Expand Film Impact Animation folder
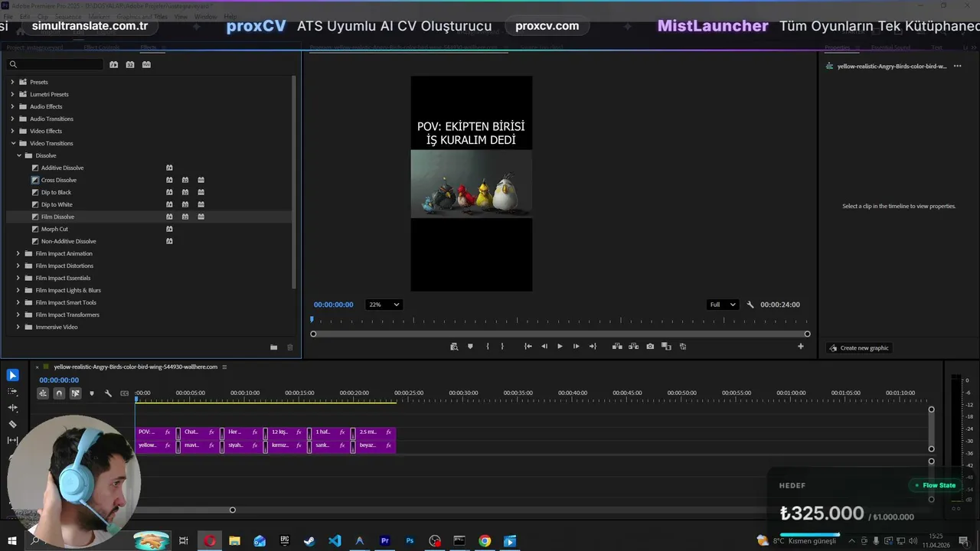 coord(18,253)
